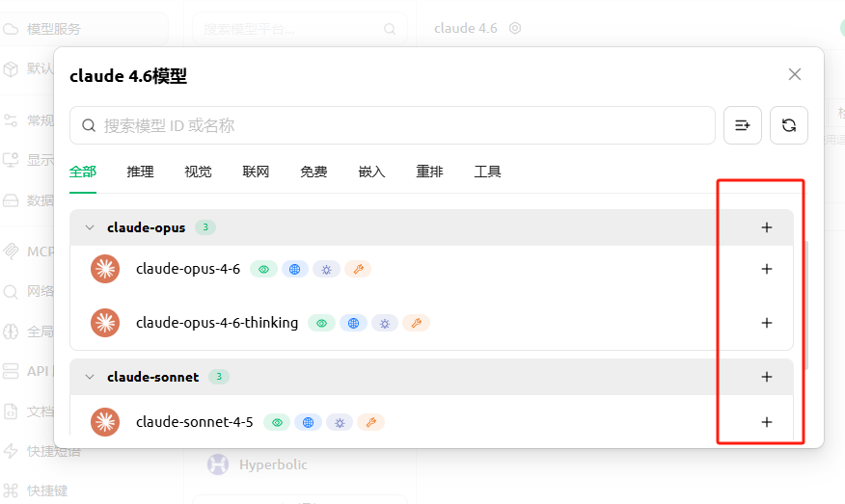Click tool wrench icon on claude-opus-4-6
The height and width of the screenshot is (504, 845).
tap(358, 269)
